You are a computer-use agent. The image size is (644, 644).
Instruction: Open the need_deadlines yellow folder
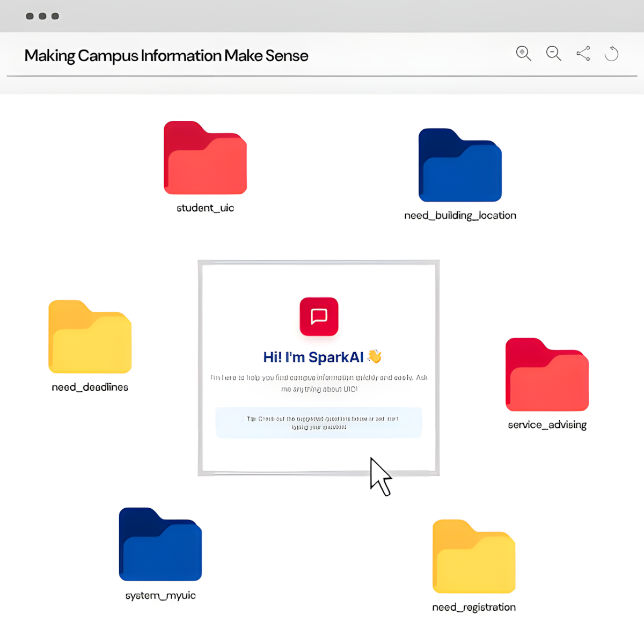(x=90, y=337)
